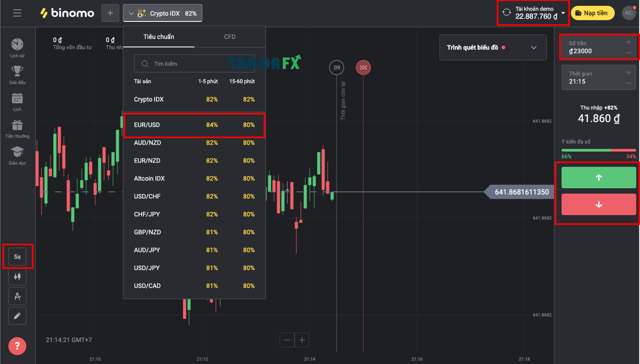Place green up trade
The image size is (640, 364).
pos(599,177)
